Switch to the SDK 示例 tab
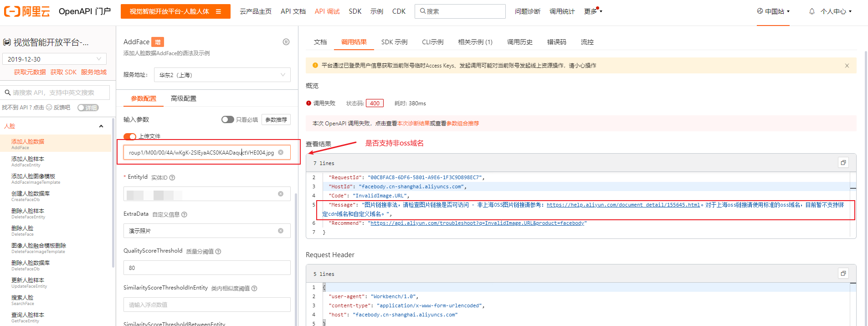The height and width of the screenshot is (326, 868). tap(394, 42)
